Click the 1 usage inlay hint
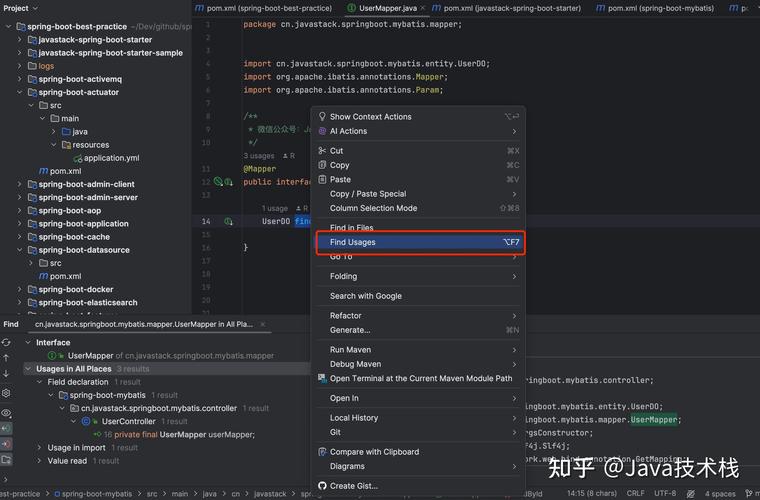 click(x=275, y=208)
